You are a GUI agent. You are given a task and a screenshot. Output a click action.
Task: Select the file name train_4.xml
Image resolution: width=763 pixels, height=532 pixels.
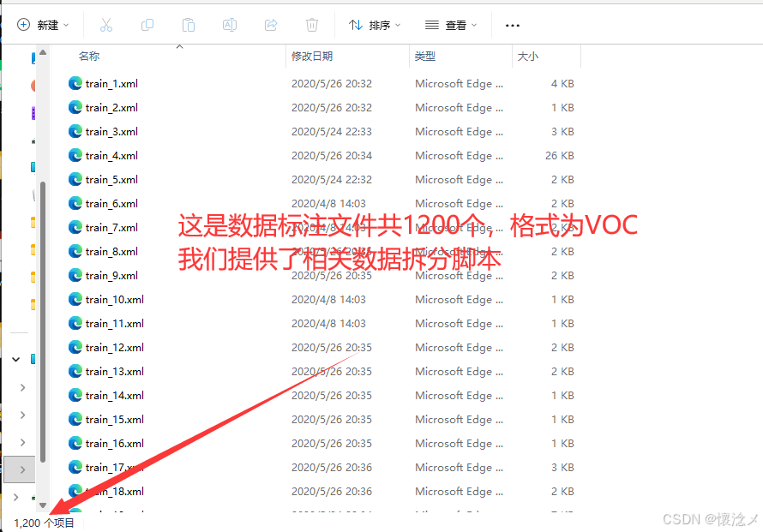(x=111, y=156)
